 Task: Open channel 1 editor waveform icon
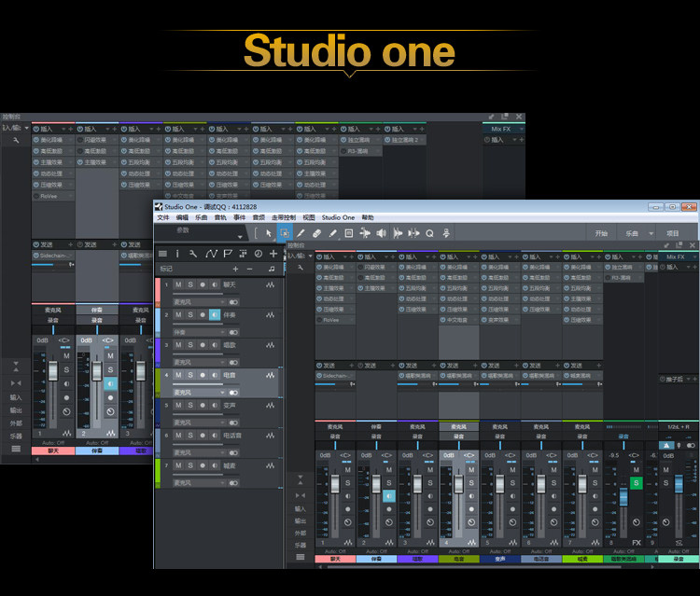pyautogui.click(x=348, y=543)
